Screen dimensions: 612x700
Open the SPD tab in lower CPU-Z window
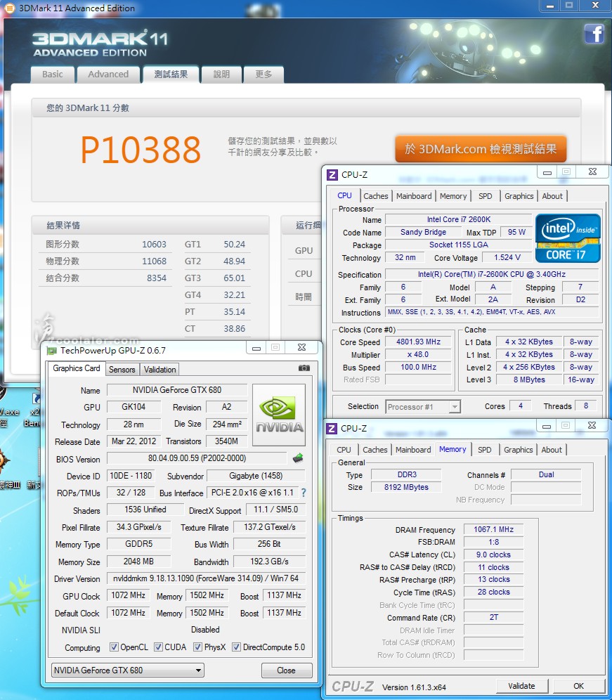(x=484, y=450)
